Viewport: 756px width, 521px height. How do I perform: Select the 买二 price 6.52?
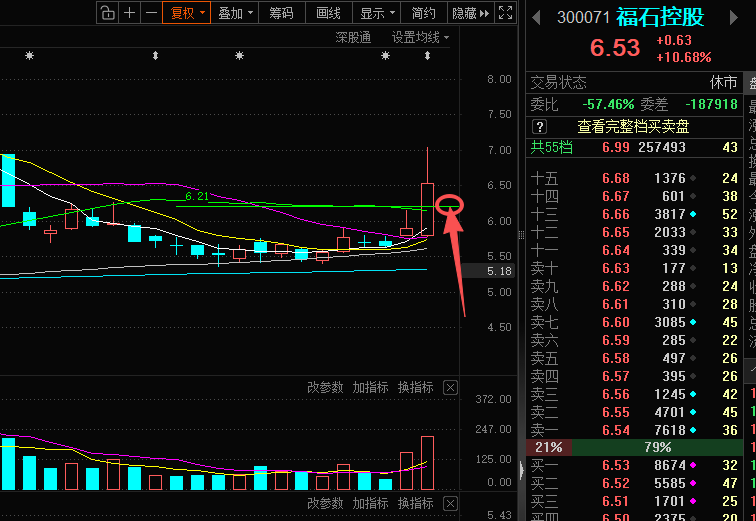click(x=616, y=483)
